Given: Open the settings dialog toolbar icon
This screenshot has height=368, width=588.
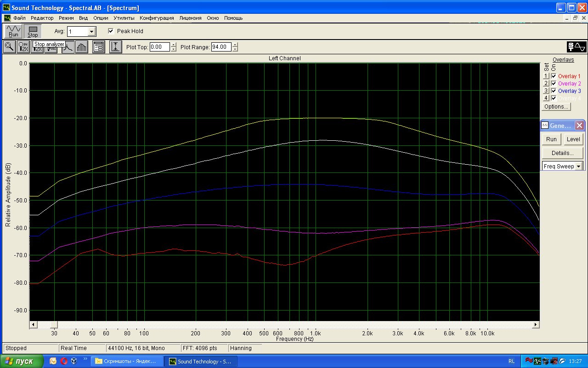Looking at the screenshot, I should pyautogui.click(x=99, y=47).
